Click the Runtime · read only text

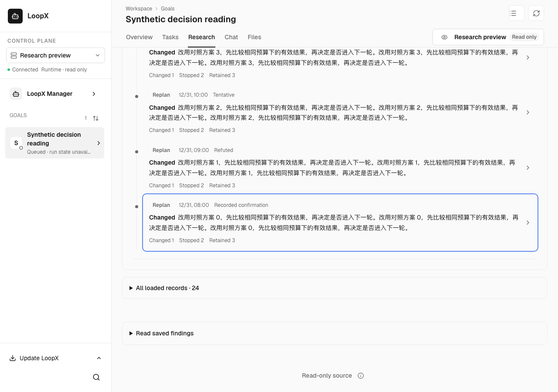pos(64,70)
